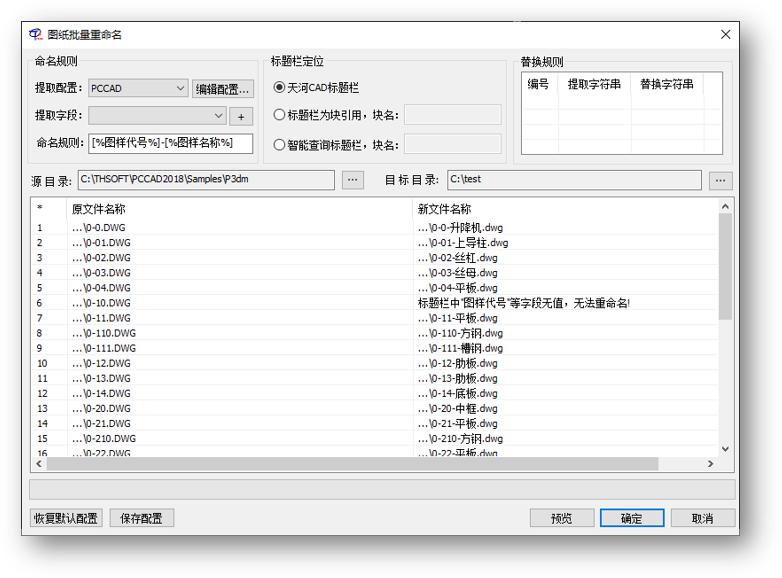The image size is (782, 578).
Task: Confirm with the 确定 button
Action: (632, 518)
